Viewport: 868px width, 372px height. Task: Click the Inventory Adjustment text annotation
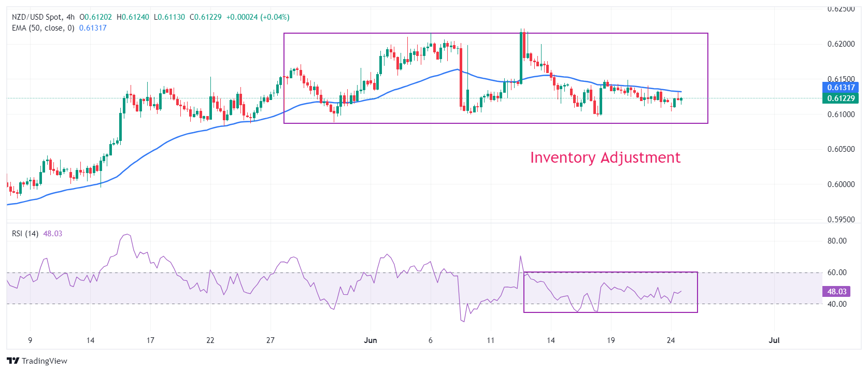(605, 158)
